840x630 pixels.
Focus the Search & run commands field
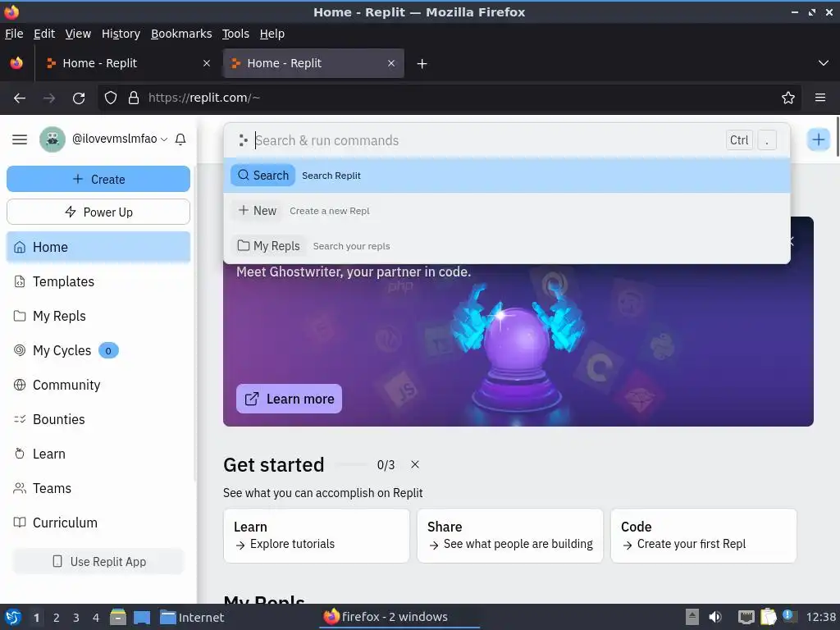coord(487,140)
